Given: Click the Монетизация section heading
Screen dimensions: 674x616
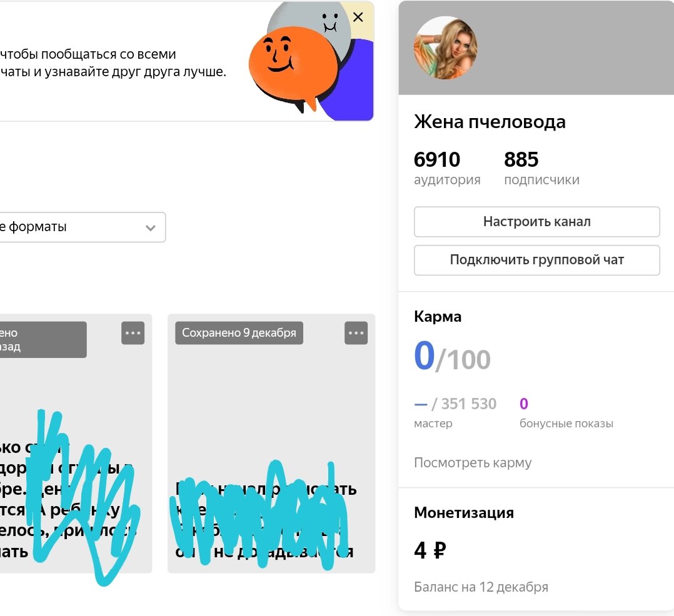Looking at the screenshot, I should pos(464,512).
